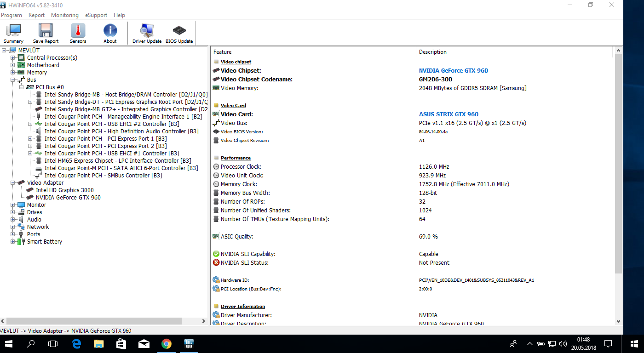
Task: Open the notification action center icon
Action: (608, 344)
